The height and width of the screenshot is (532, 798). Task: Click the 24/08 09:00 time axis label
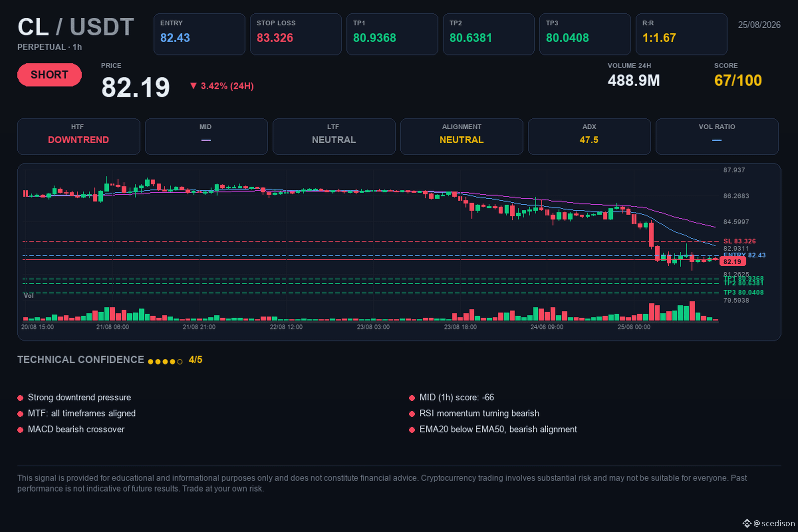(x=547, y=327)
